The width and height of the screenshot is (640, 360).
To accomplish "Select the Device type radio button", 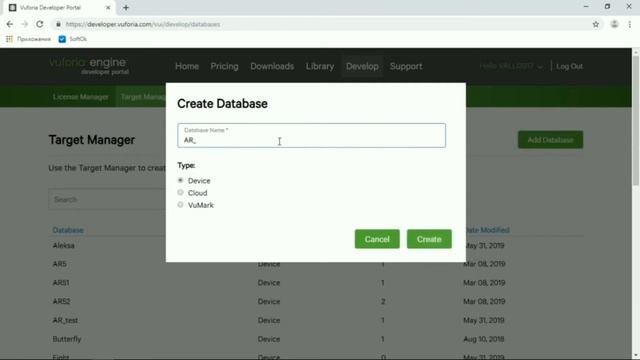I will pos(180,180).
